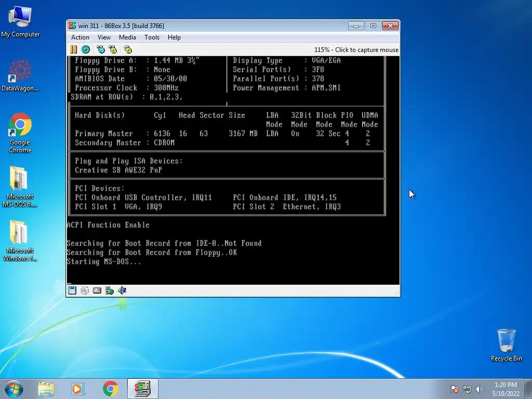Open the Action Center flag tray icon
This screenshot has width=532, height=399.
(x=455, y=389)
